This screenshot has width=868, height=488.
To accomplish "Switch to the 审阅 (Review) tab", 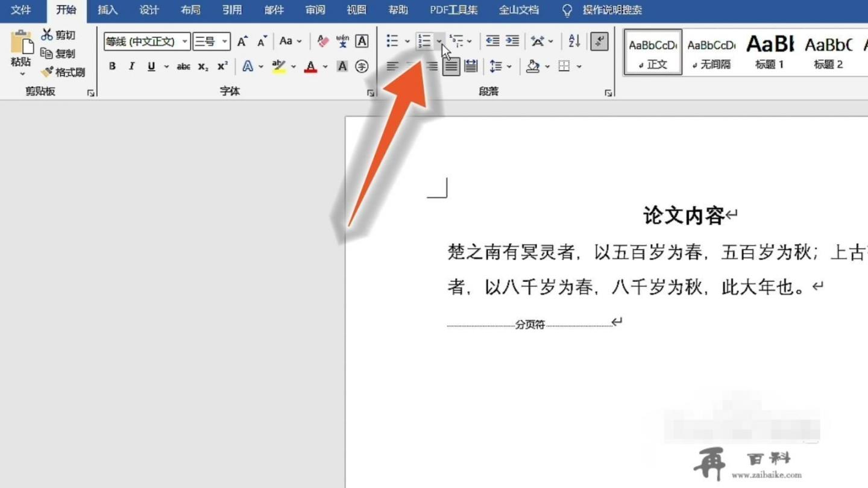I will (x=315, y=10).
